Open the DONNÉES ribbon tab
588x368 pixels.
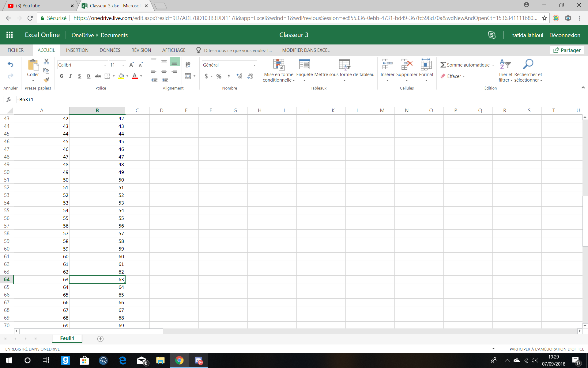110,50
